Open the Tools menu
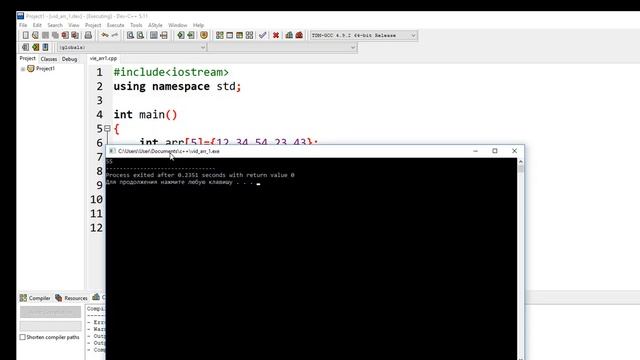 click(x=136, y=25)
